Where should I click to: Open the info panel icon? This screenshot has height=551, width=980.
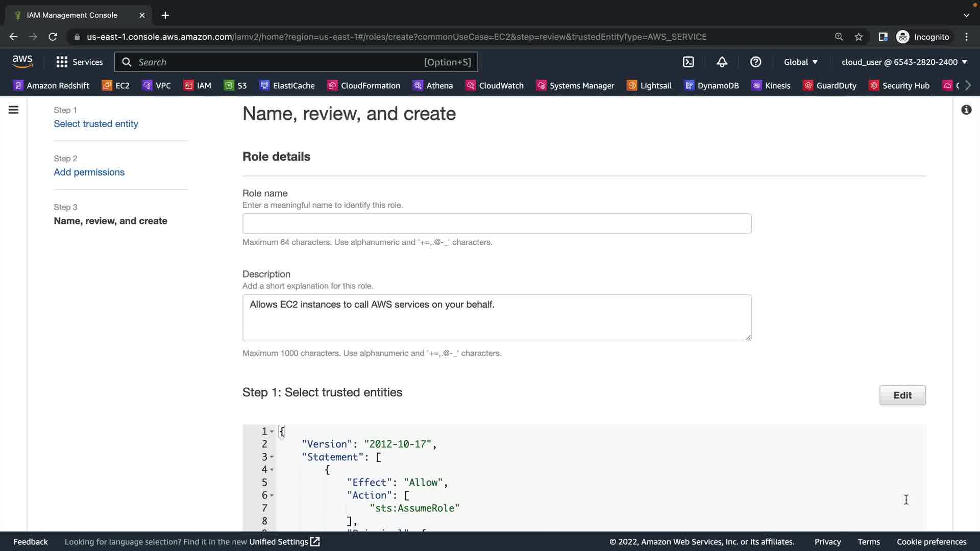[966, 110]
